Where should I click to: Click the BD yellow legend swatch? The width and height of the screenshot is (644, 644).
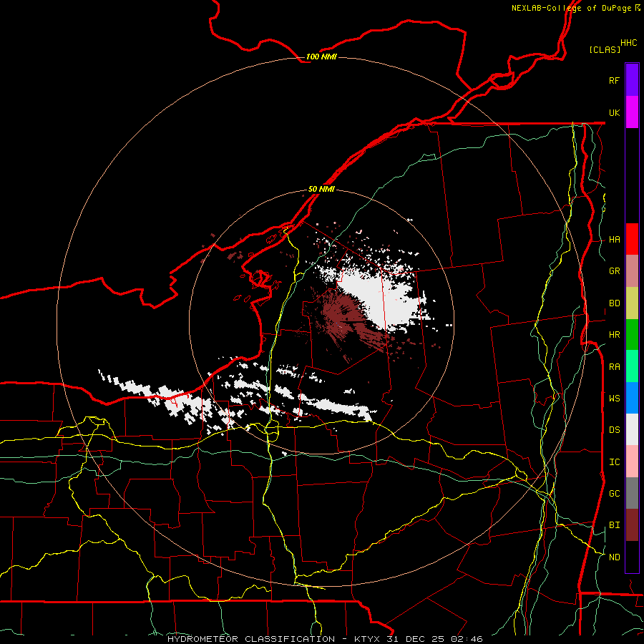pos(632,303)
